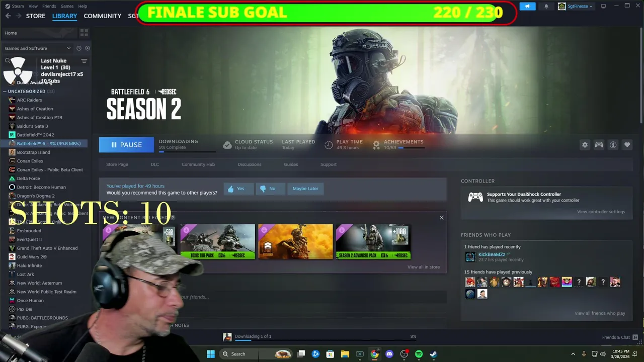Toggle ready-to-play filter icon

click(x=87, y=48)
